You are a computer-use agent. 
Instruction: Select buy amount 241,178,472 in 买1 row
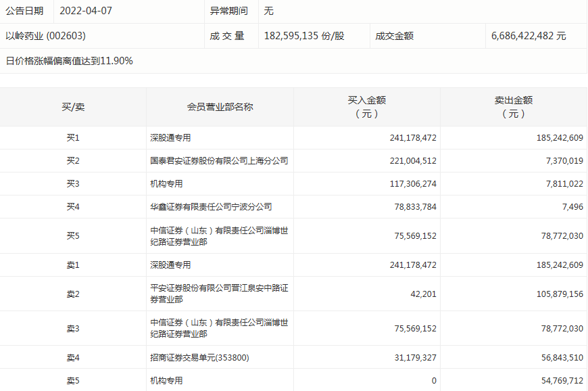413,138
